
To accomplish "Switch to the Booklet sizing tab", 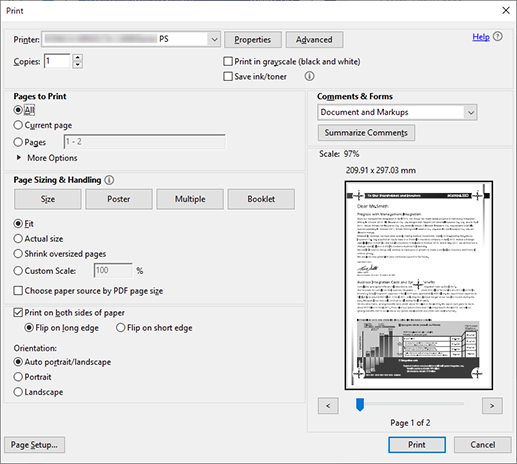I will pos(261,199).
